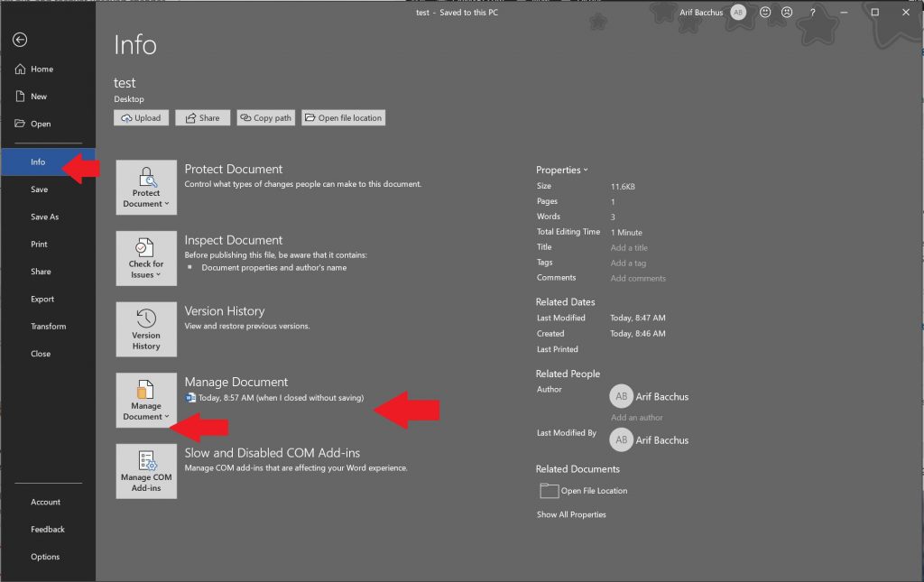Open Version History

pyautogui.click(x=145, y=327)
